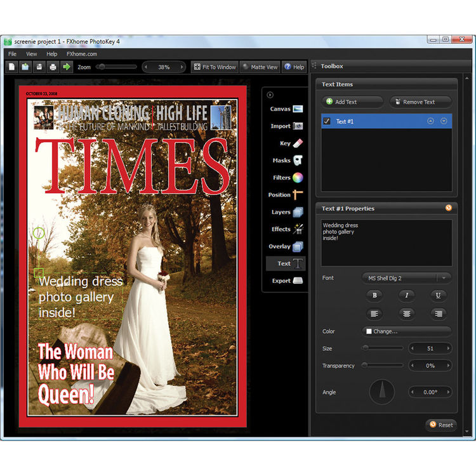This screenshot has height=476, width=476.
Task: Open the Masks tool
Action: click(x=287, y=161)
